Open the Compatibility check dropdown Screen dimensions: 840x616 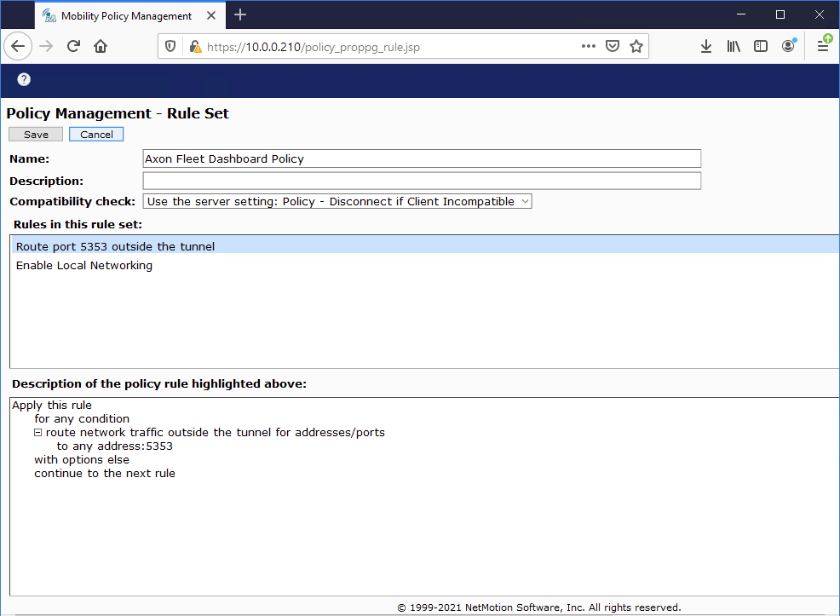[x=337, y=202]
